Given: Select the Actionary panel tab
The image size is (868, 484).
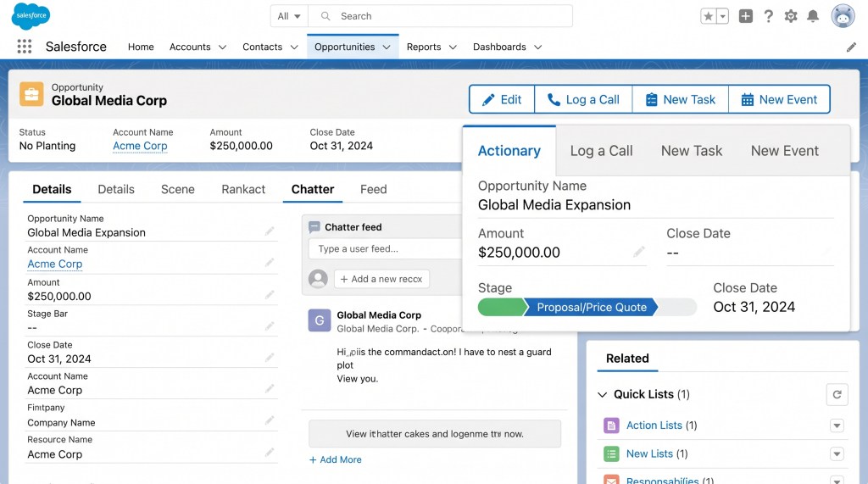Looking at the screenshot, I should pyautogui.click(x=509, y=151).
